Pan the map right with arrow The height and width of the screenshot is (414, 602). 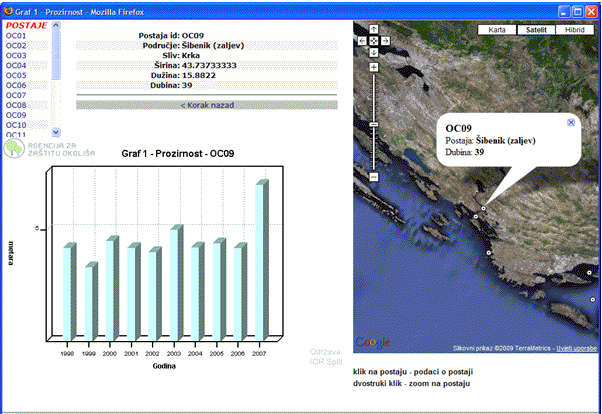(x=384, y=40)
